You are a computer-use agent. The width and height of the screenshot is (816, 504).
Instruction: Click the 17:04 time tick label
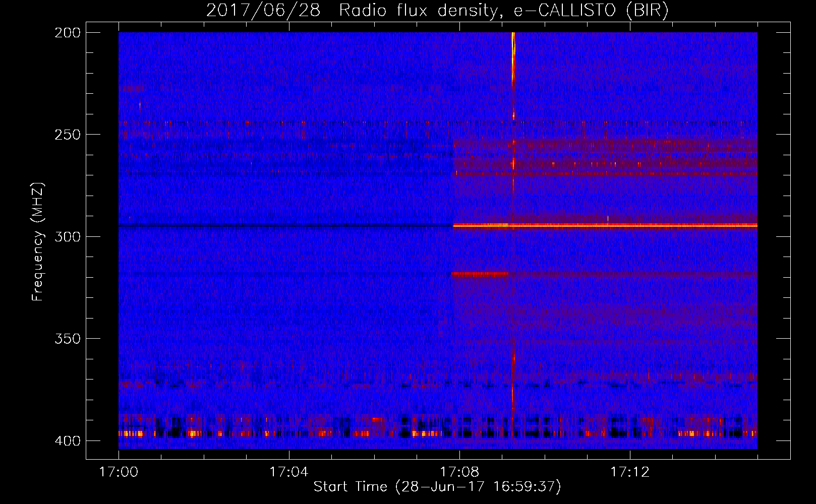288,472
